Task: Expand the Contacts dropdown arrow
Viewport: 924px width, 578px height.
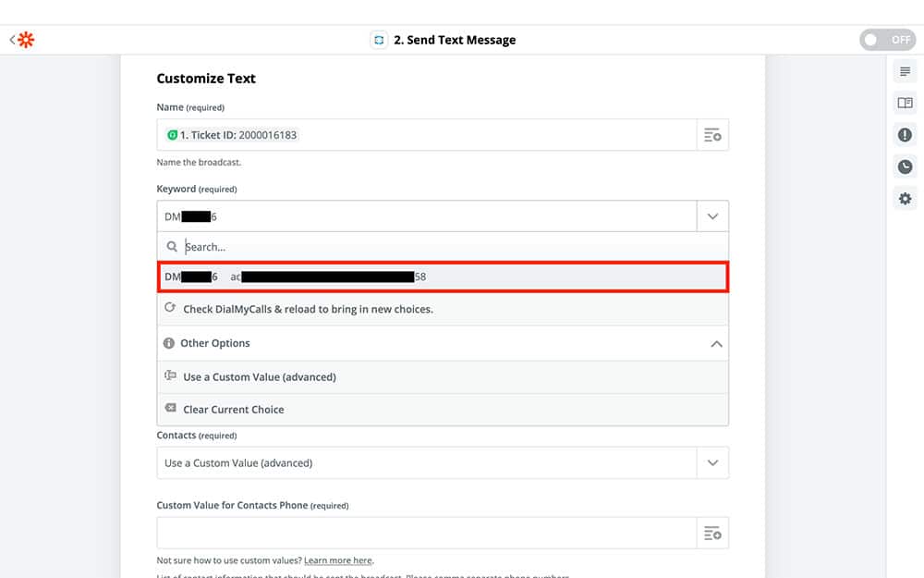Action: (712, 462)
